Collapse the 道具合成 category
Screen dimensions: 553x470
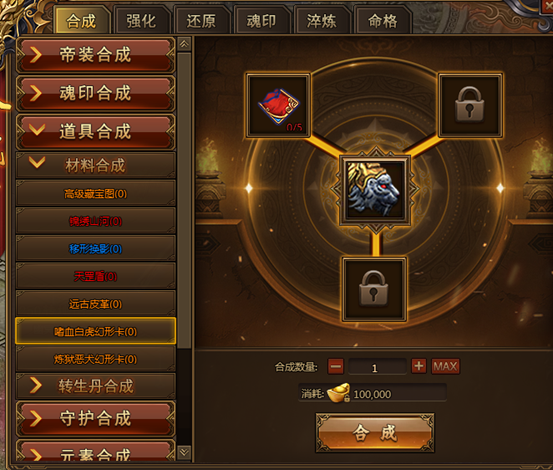[x=96, y=132]
